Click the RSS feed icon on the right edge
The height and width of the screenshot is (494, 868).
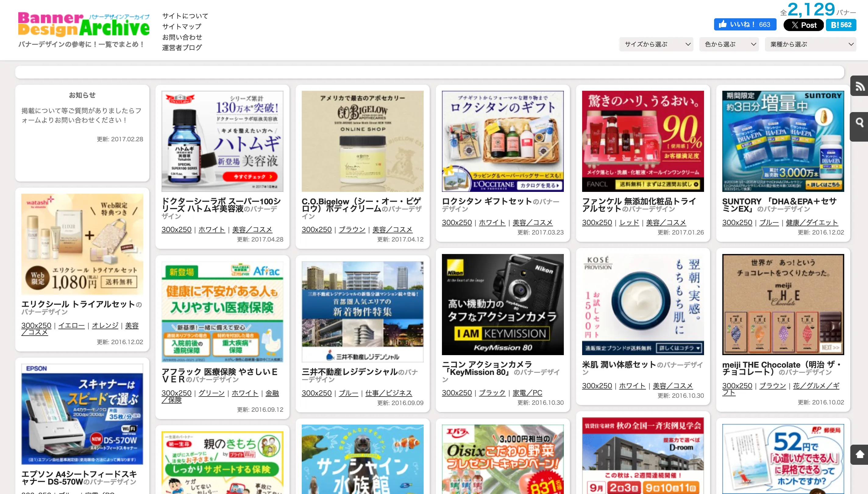click(859, 86)
